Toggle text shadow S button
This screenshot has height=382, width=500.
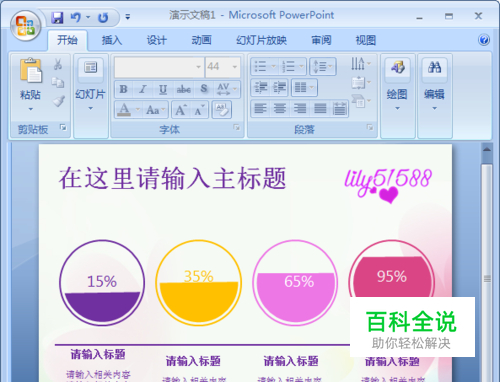pyautogui.click(x=204, y=89)
